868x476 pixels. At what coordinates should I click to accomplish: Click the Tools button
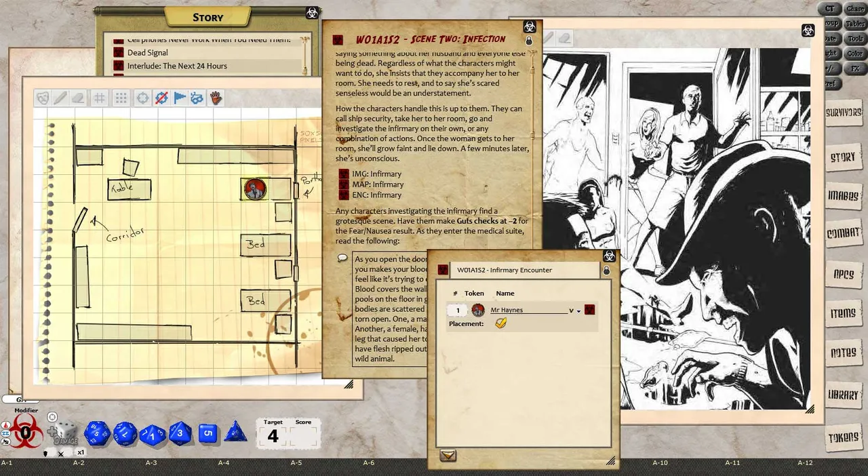click(x=855, y=39)
